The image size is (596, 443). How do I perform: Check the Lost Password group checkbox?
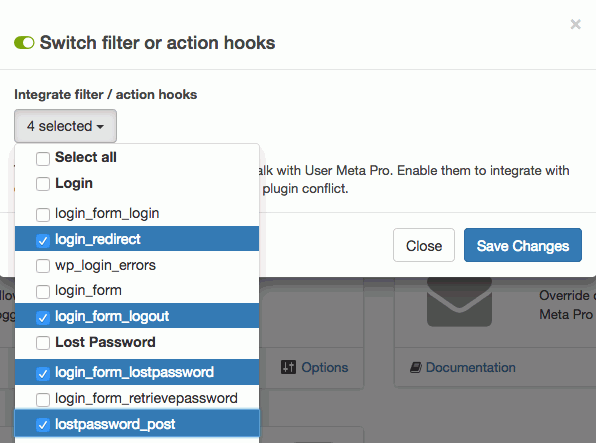43,343
